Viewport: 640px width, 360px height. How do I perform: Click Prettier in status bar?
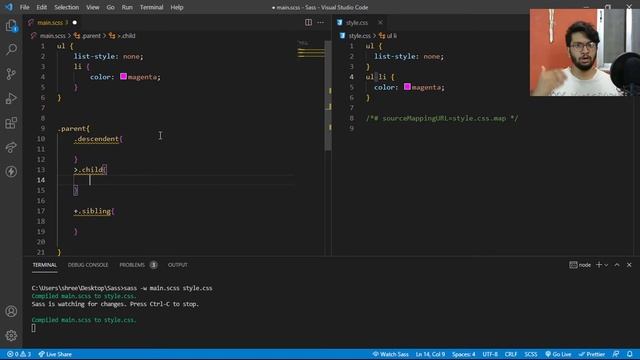tap(592, 354)
